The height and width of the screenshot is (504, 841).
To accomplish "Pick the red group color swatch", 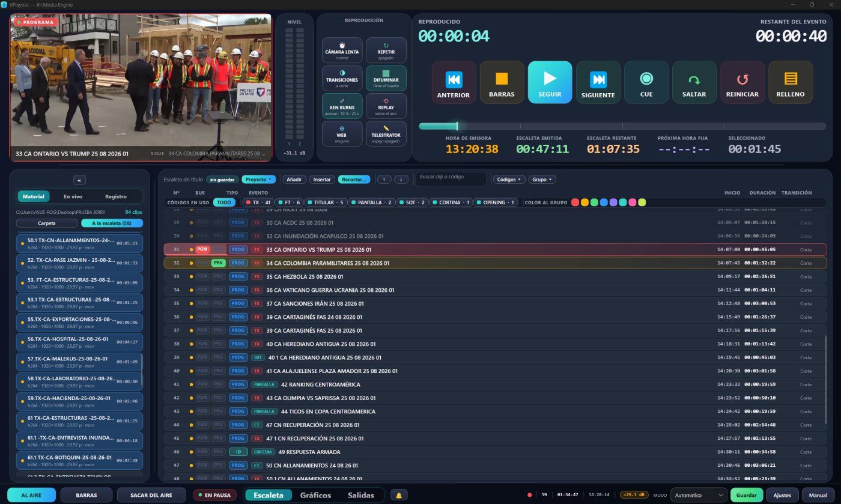I will pyautogui.click(x=575, y=202).
